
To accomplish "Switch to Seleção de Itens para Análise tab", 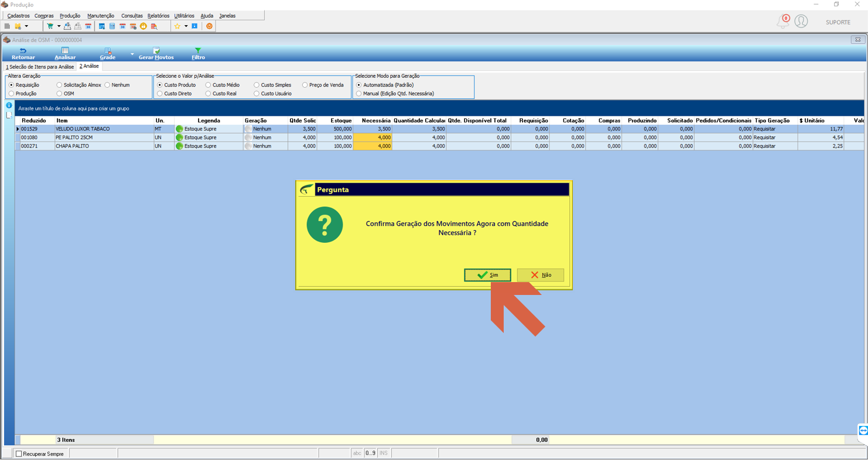I will 40,67.
